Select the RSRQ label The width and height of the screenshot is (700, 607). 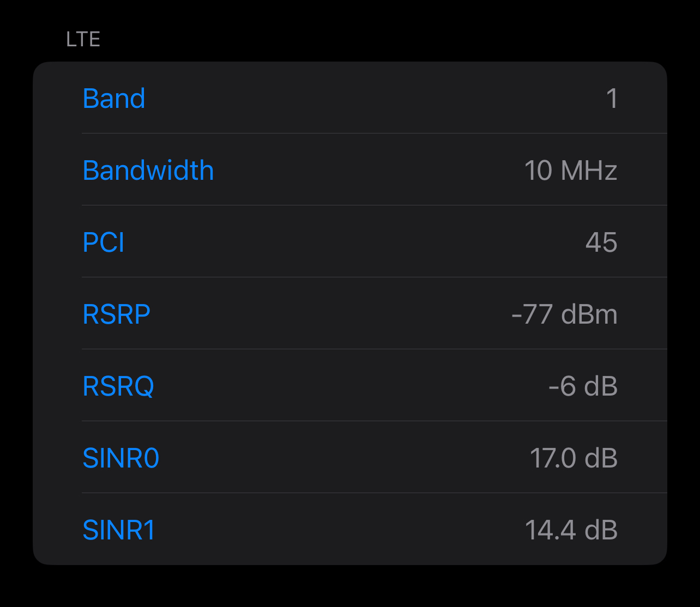[118, 386]
